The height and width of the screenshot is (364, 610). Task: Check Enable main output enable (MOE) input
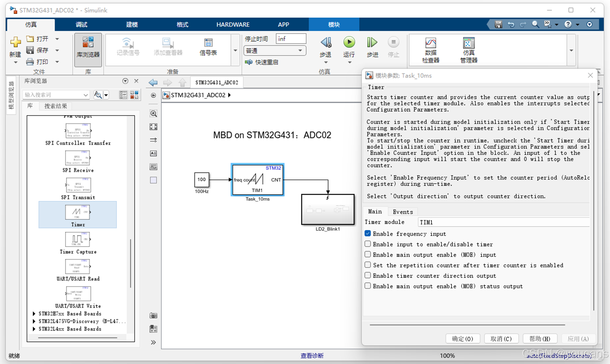[368, 254]
